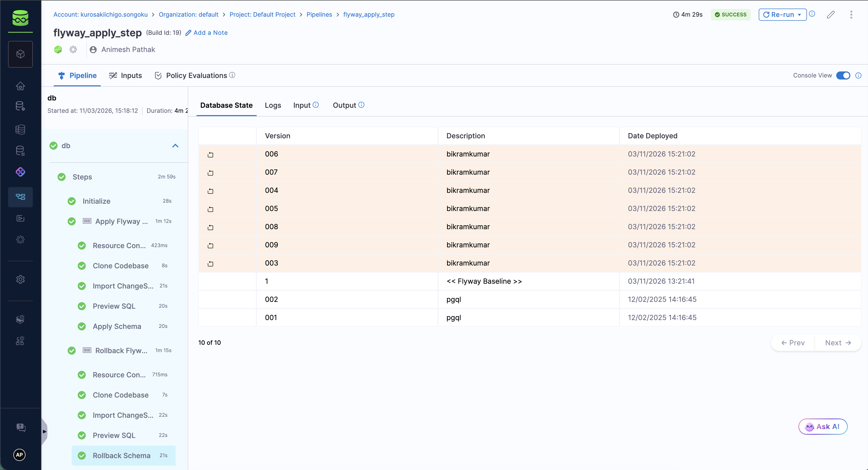Viewport: 868px width, 470px height.
Task: Click rollback icon on version 003 row
Action: 210,263
